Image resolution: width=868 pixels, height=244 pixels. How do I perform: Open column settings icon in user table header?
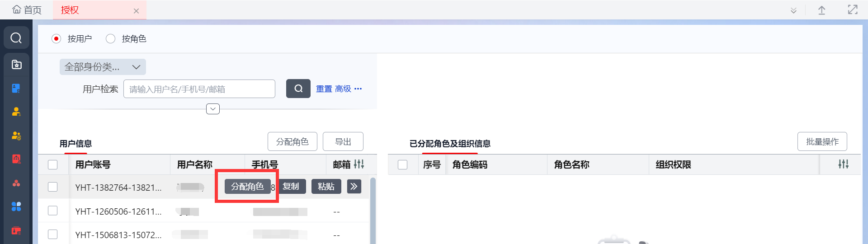point(359,164)
